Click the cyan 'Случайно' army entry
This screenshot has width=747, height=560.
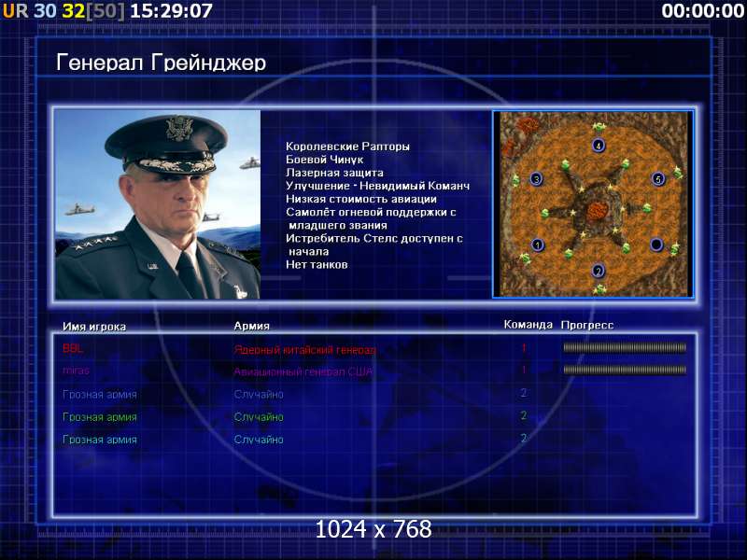coord(259,439)
